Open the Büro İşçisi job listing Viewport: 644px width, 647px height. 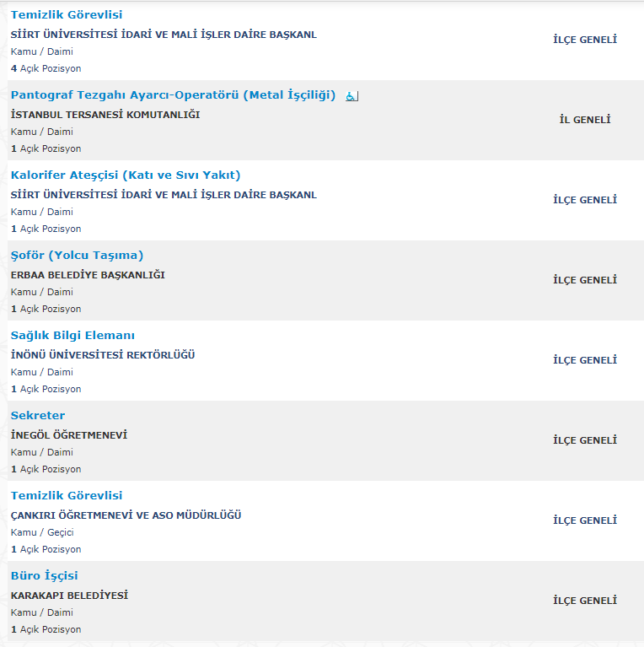[x=44, y=576]
